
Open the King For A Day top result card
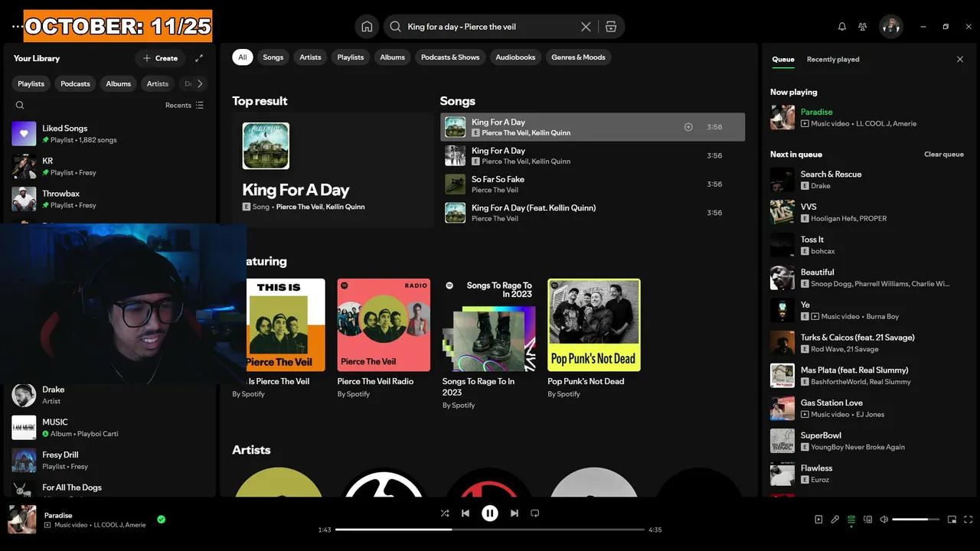pyautogui.click(x=332, y=171)
